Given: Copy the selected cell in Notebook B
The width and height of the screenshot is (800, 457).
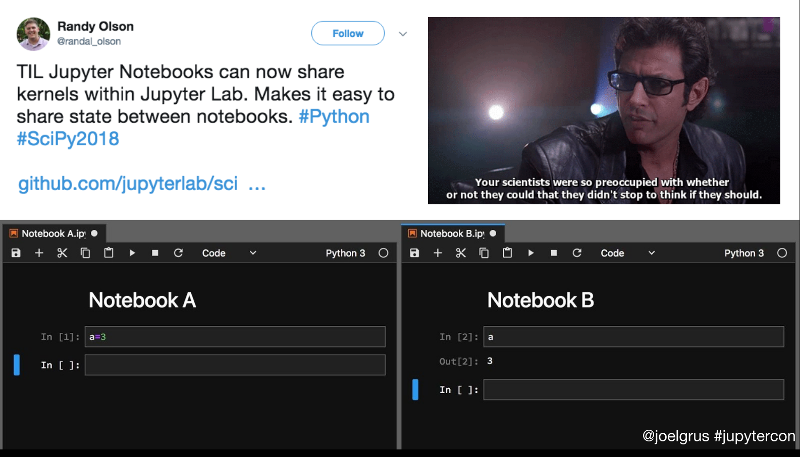Looking at the screenshot, I should tap(484, 253).
